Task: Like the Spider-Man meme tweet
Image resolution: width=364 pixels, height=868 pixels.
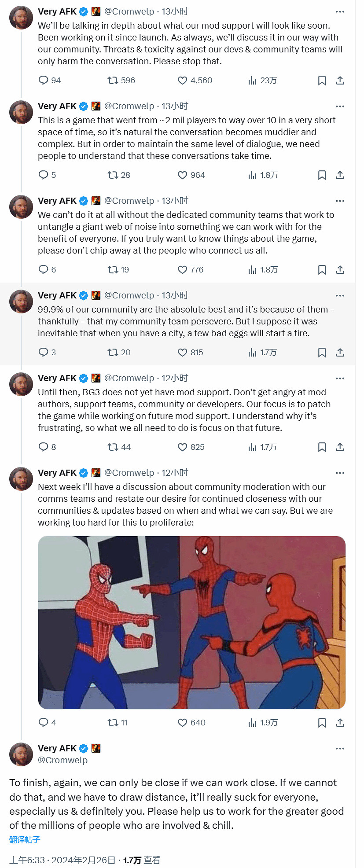Action: point(182,723)
